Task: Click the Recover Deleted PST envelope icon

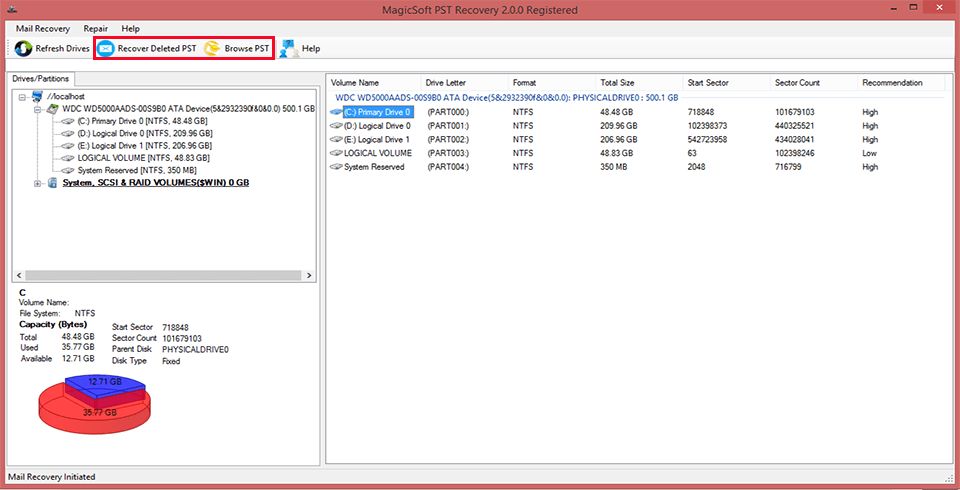Action: pyautogui.click(x=106, y=48)
